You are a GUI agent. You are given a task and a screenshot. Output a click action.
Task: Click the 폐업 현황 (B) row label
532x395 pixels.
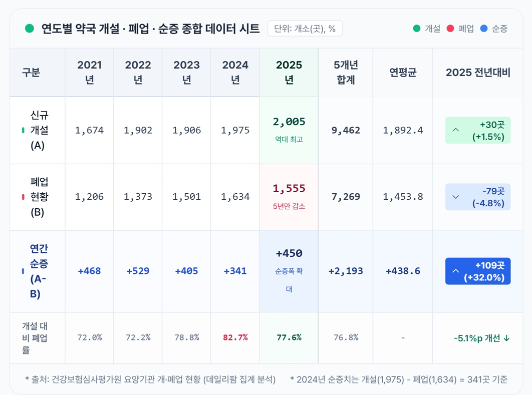click(x=40, y=197)
